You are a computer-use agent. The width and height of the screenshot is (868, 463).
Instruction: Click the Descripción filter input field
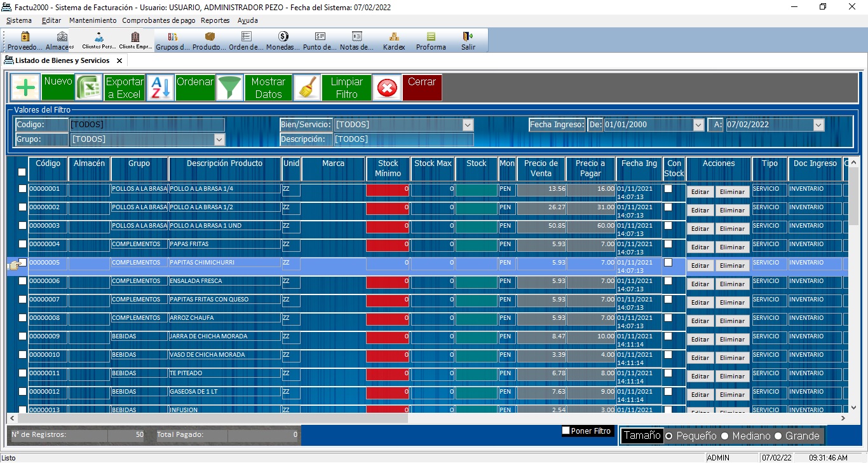click(403, 139)
